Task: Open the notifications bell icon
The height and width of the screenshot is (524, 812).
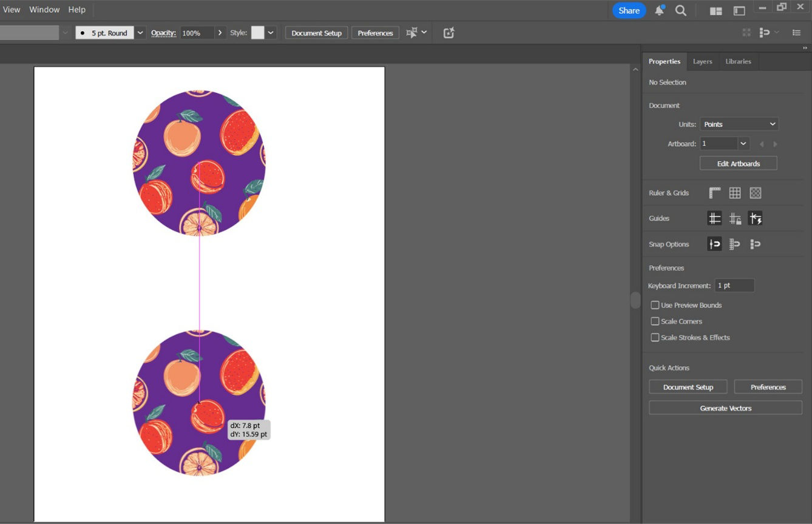Action: (x=659, y=10)
